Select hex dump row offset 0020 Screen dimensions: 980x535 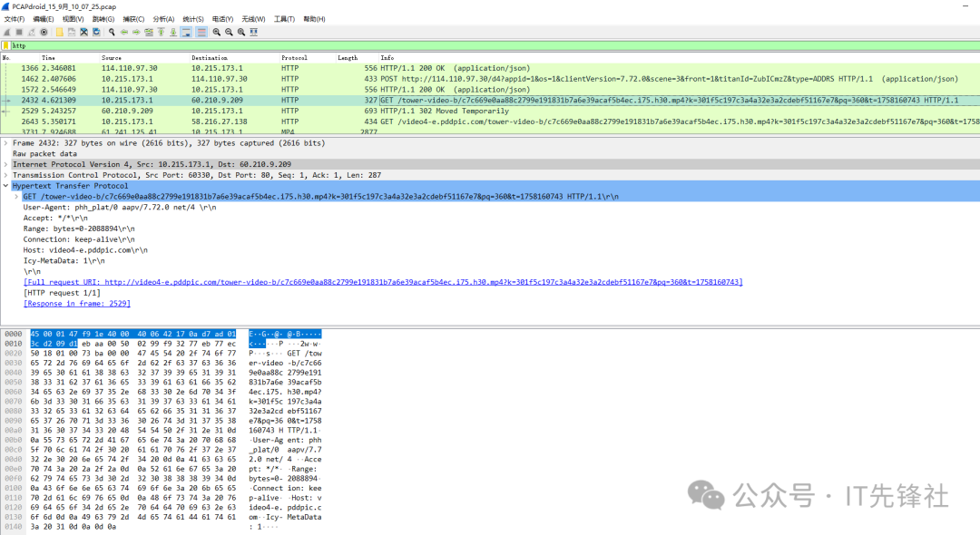[x=162, y=354]
